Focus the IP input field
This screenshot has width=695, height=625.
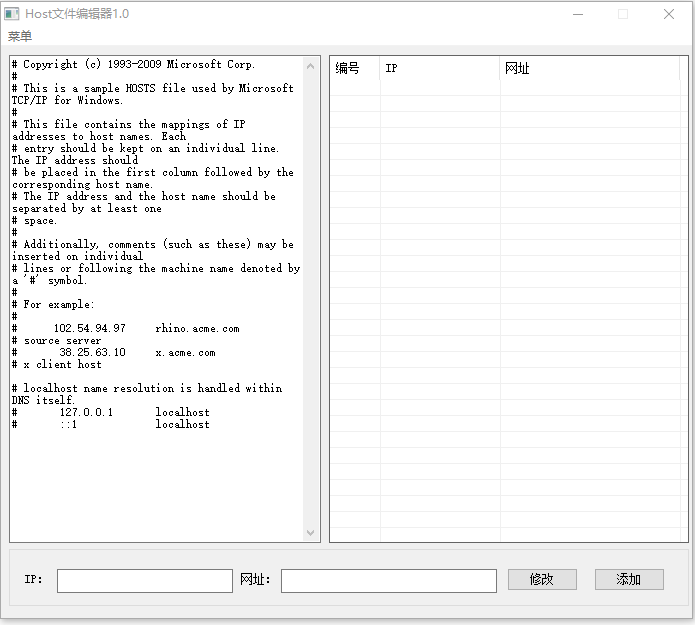[145, 581]
